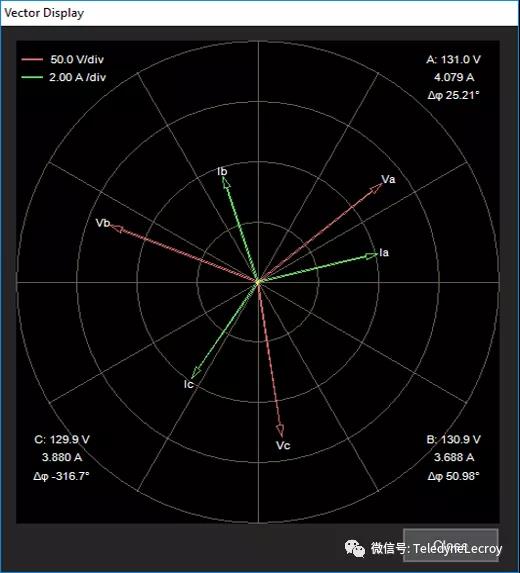Click the Ia current vector label
This screenshot has width=520, height=573.
384,253
